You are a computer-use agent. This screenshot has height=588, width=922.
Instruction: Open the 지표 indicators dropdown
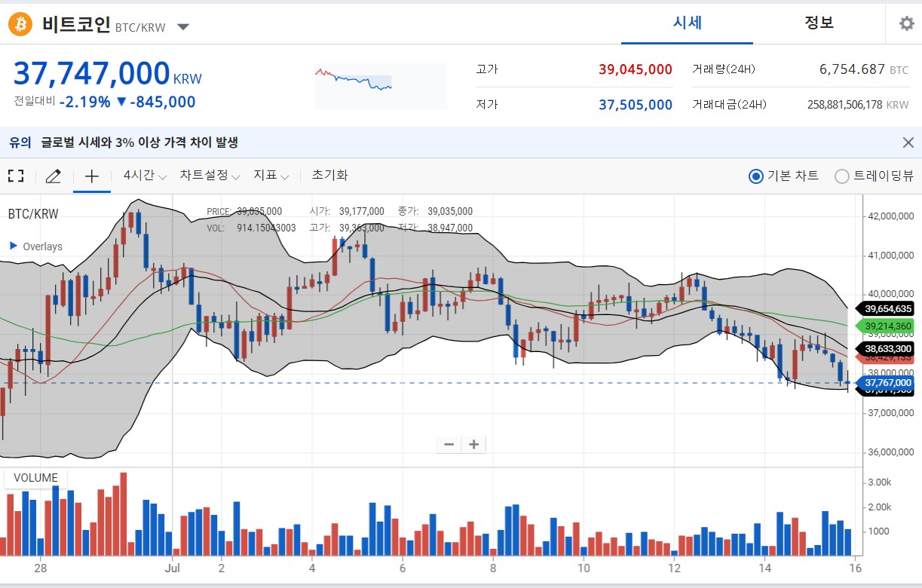(271, 176)
